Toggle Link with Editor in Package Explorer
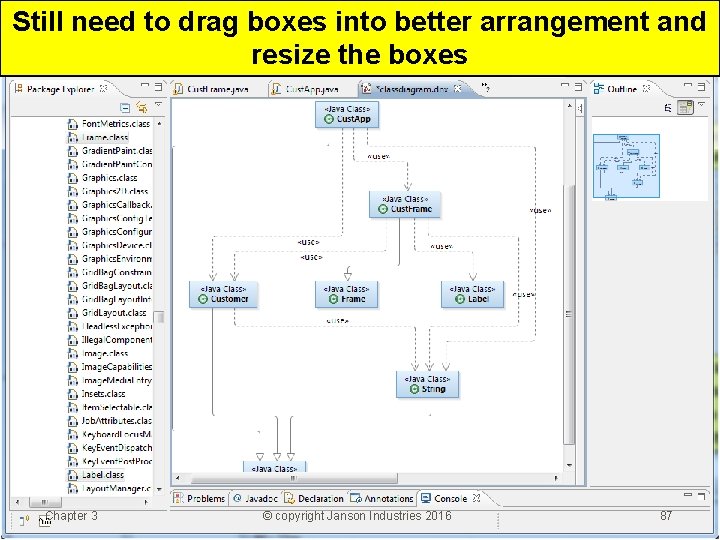The width and height of the screenshot is (720, 540). click(x=142, y=108)
